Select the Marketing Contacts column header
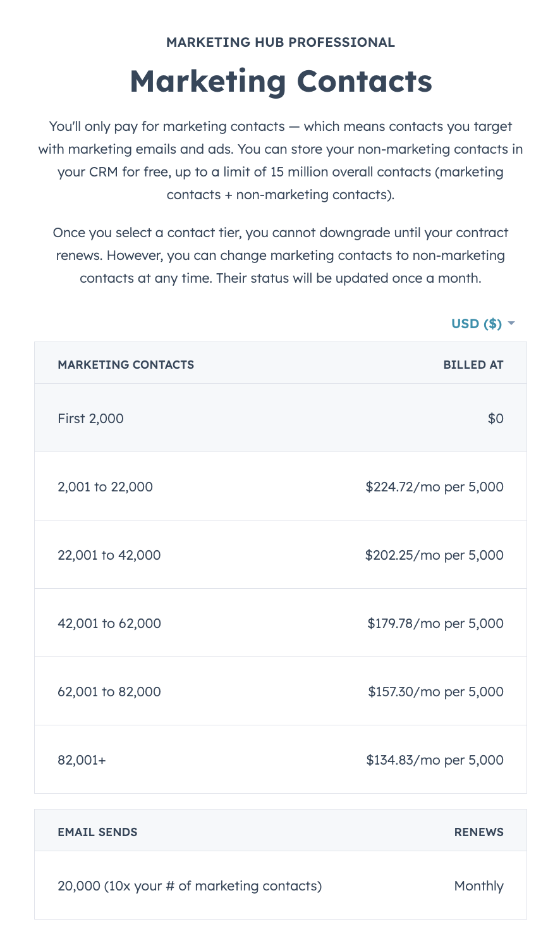 click(126, 364)
